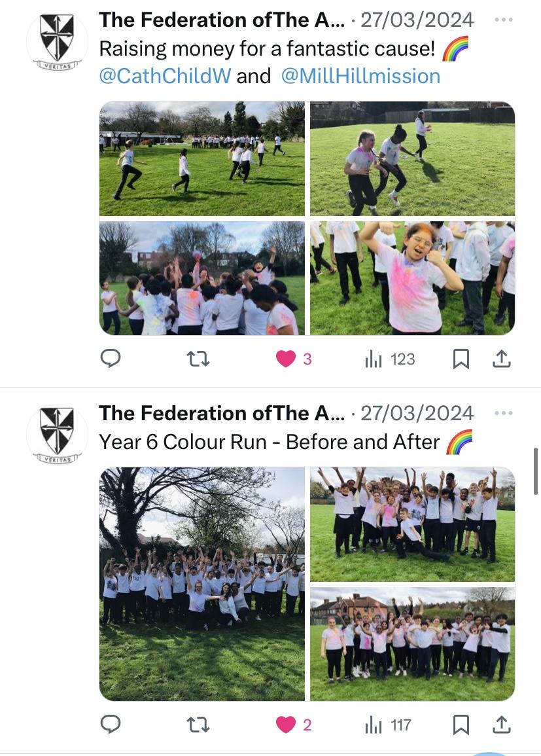
Task: View analytics showing 123 views
Action: click(x=390, y=359)
